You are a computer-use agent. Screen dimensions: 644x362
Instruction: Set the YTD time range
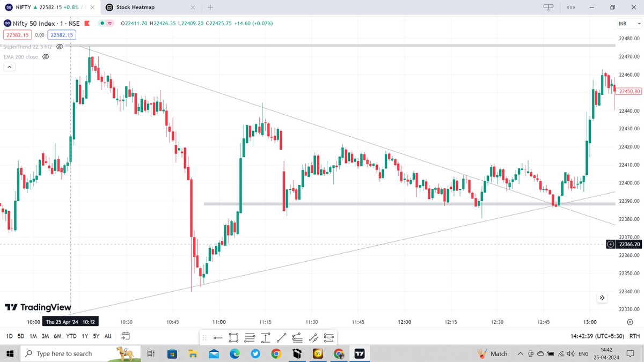tap(71, 336)
